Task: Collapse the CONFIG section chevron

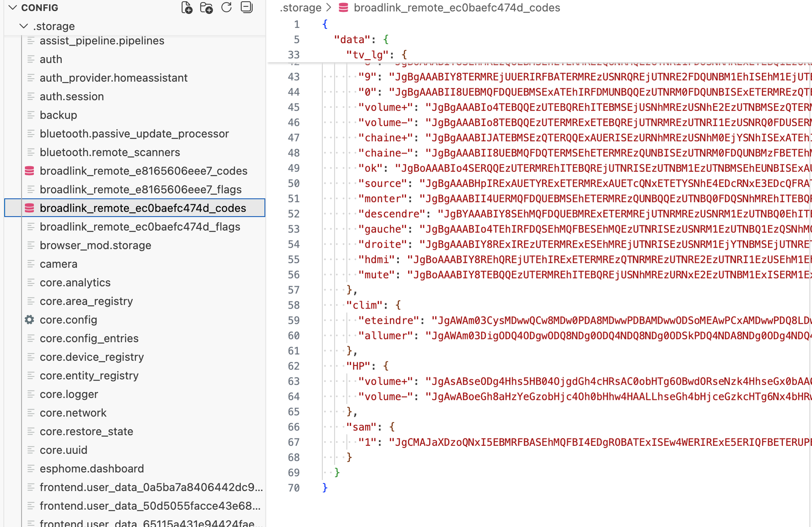Action: (13, 8)
